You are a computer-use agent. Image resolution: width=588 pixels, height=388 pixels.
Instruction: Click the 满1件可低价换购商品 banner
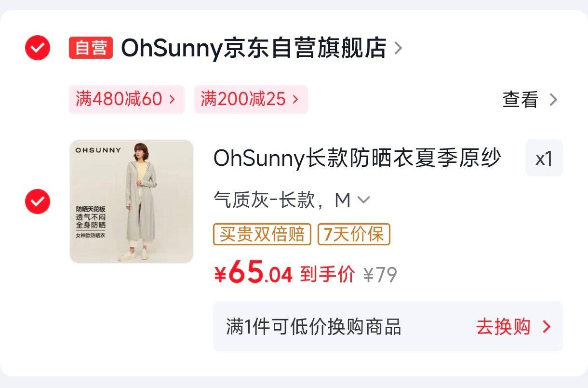click(x=314, y=326)
